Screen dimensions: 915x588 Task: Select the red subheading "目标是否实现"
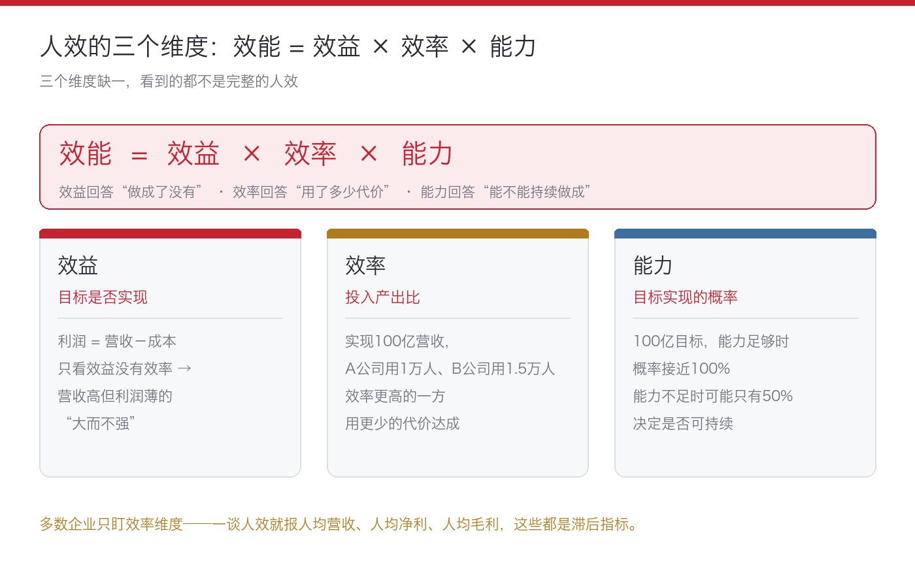click(x=103, y=297)
